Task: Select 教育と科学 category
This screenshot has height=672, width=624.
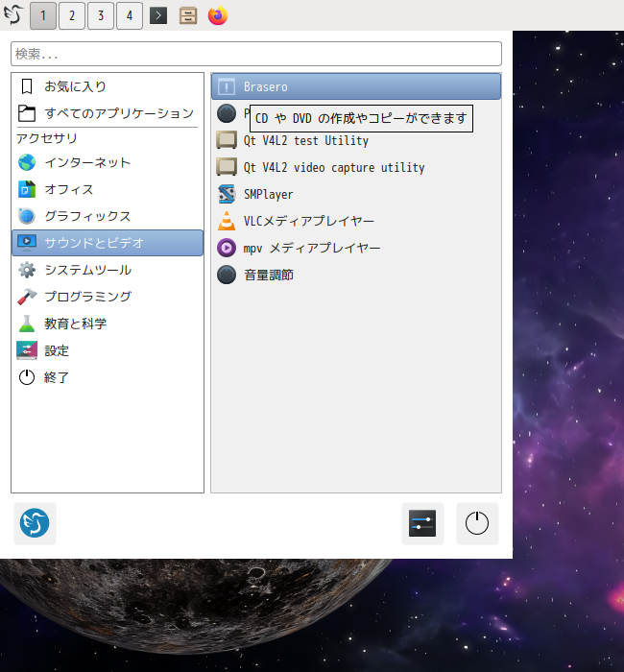Action: coord(108,324)
